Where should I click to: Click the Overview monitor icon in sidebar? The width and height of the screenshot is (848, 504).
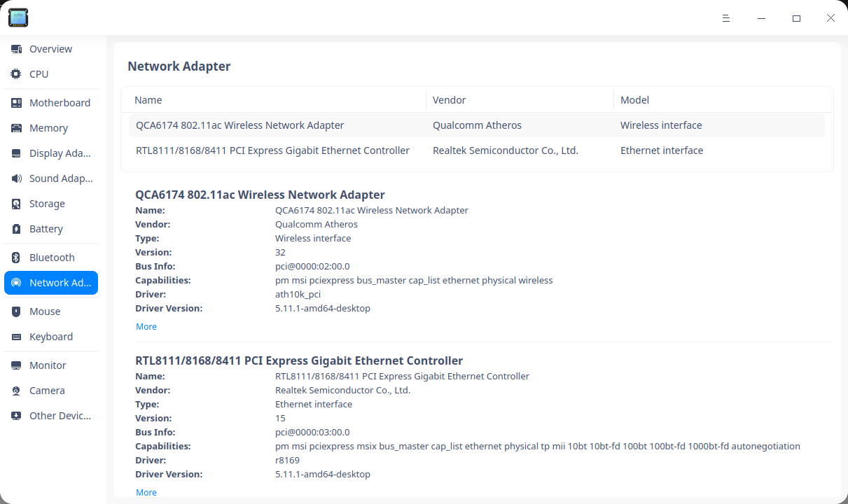pyautogui.click(x=16, y=49)
